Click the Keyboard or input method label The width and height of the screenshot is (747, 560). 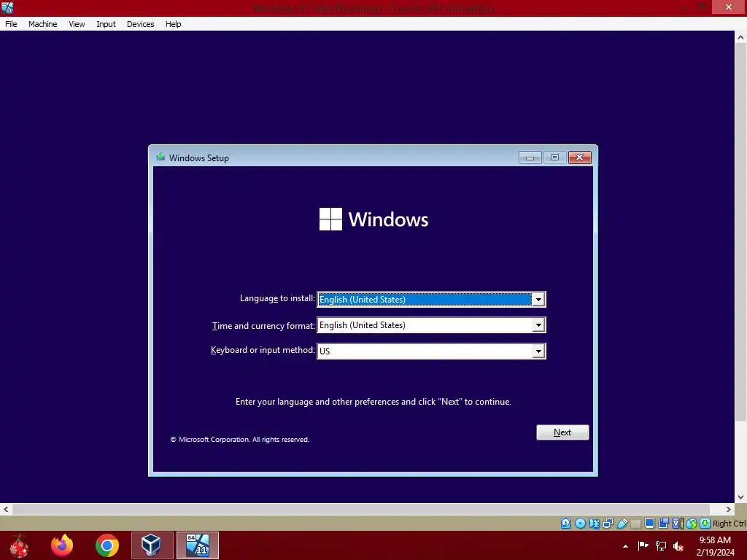point(263,350)
